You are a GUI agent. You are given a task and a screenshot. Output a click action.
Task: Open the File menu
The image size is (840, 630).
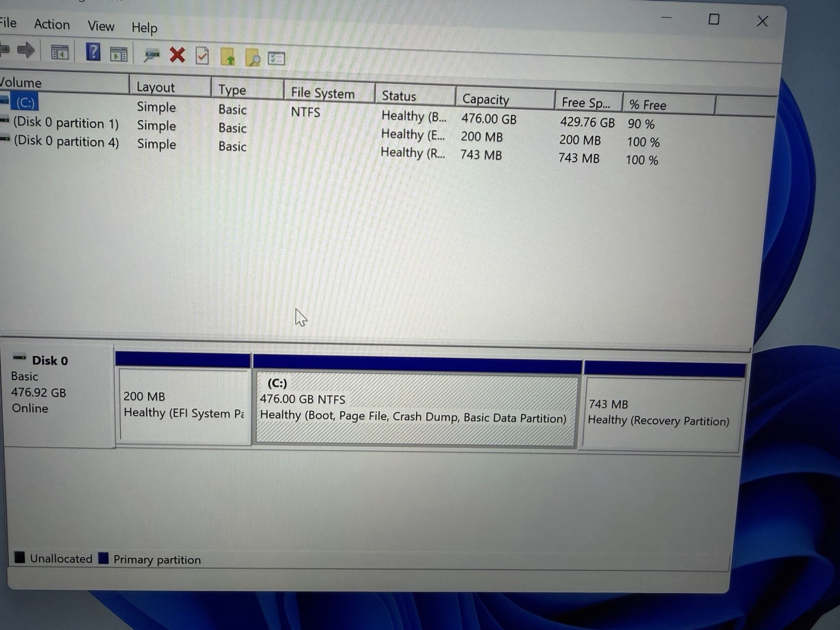click(x=8, y=23)
